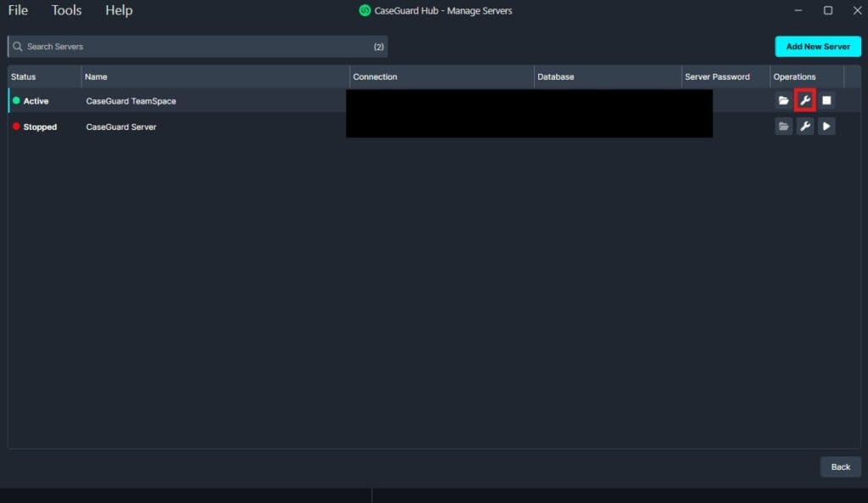This screenshot has width=868, height=503.
Task: Open the folder for CaseGuard Server
Action: click(783, 126)
